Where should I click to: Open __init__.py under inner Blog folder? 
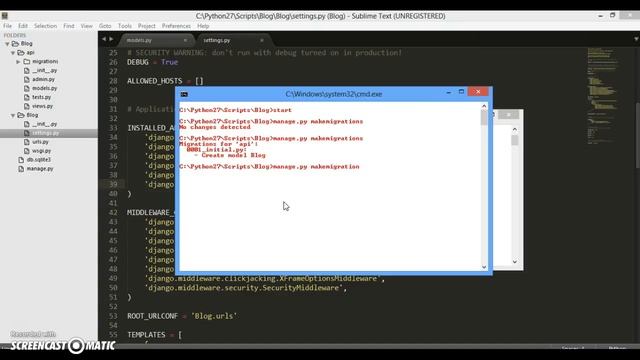(x=44, y=124)
